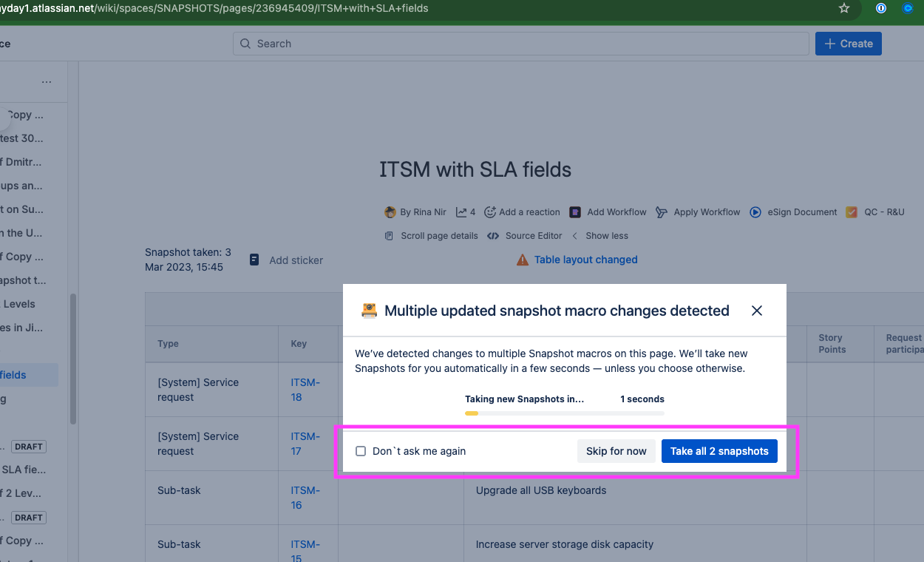Click the camera icon in the dialog title
Image resolution: width=924 pixels, height=562 pixels.
(x=369, y=311)
